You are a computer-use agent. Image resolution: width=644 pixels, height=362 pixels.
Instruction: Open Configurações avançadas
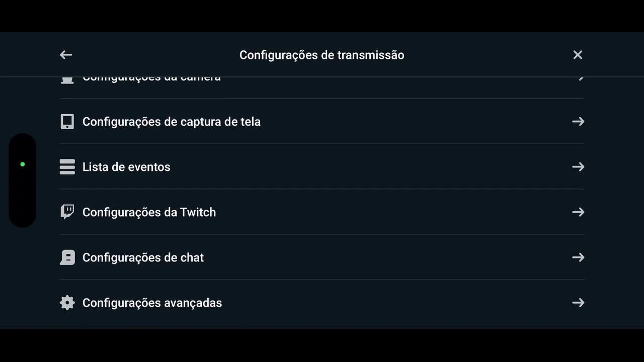coord(152,303)
